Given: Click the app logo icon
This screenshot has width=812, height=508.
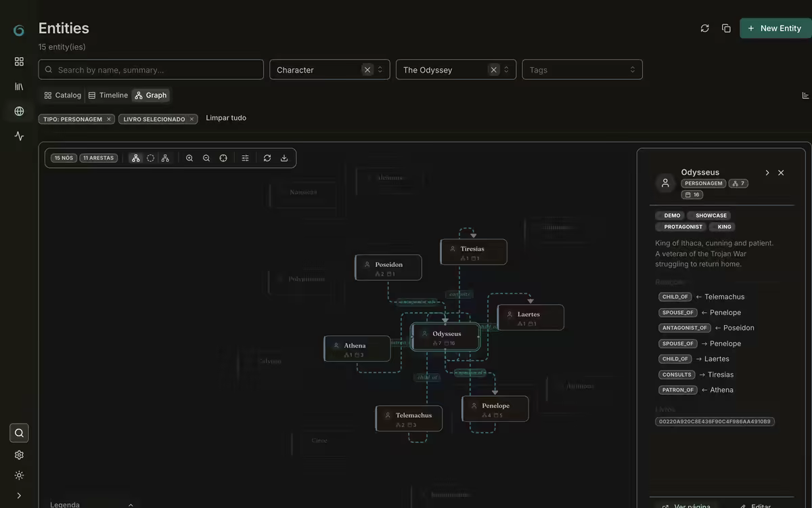Looking at the screenshot, I should (19, 30).
